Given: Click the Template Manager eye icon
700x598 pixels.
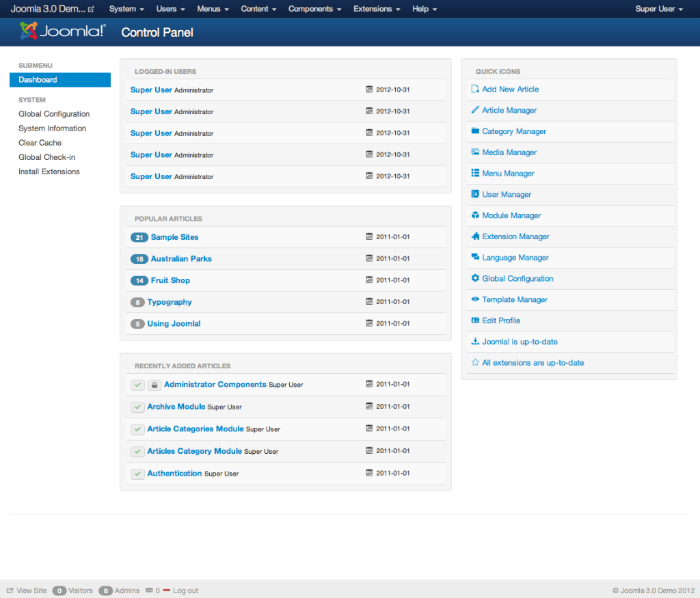Looking at the screenshot, I should (x=475, y=299).
